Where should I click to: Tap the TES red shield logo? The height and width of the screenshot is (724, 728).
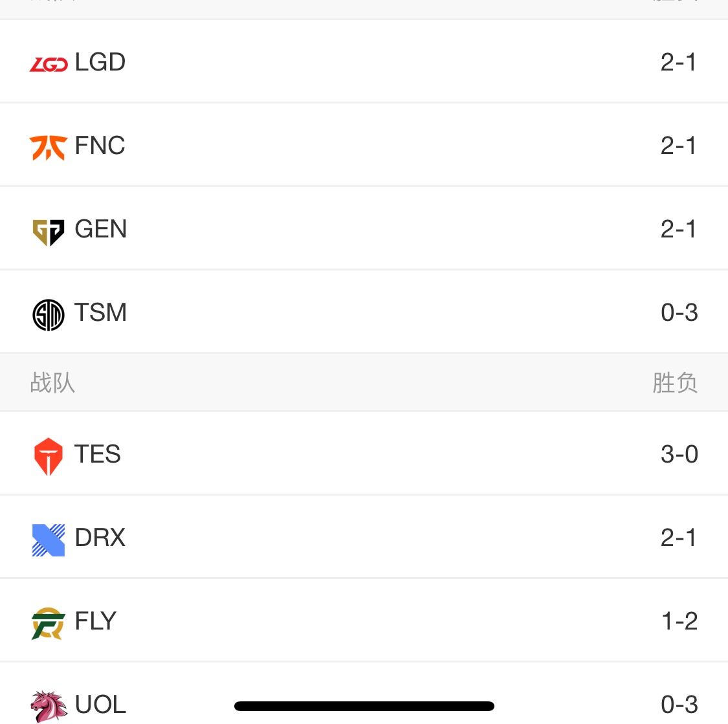tap(49, 457)
